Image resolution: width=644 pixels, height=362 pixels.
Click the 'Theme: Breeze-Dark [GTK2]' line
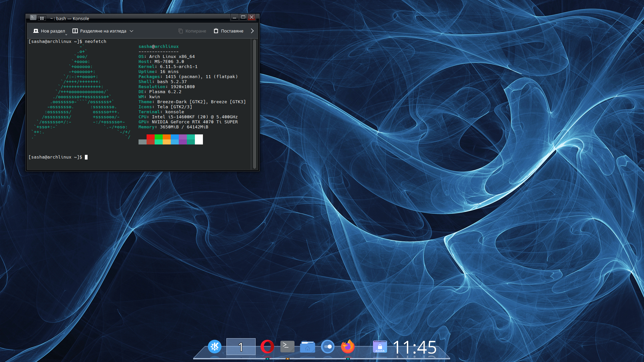(x=192, y=102)
